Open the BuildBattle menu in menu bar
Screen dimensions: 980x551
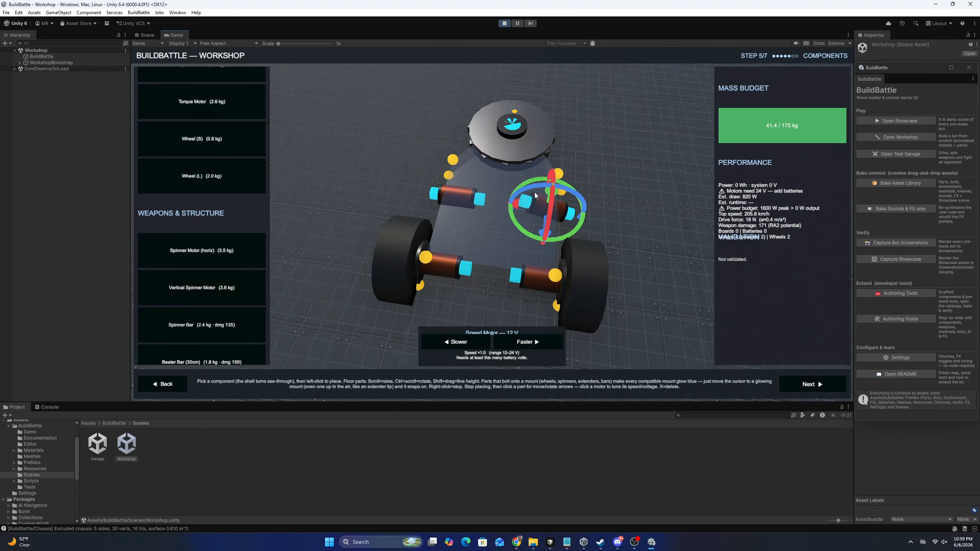tap(139, 13)
